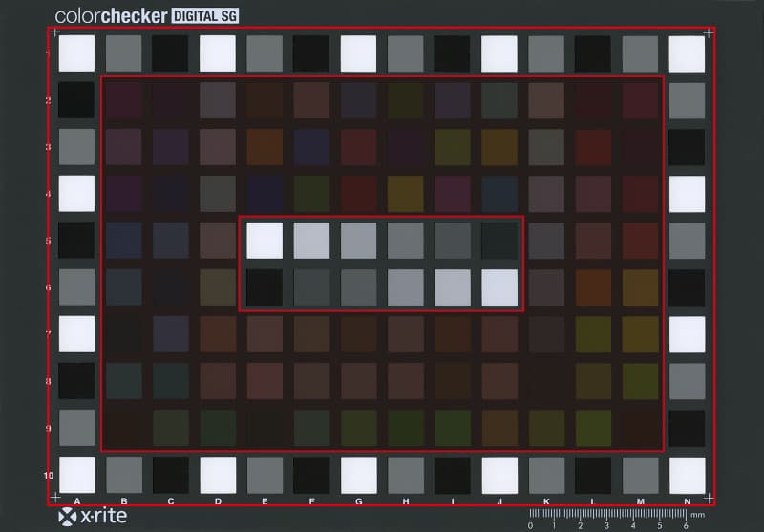Select the olive patch at L7
The height and width of the screenshot is (532, 764).
point(593,334)
